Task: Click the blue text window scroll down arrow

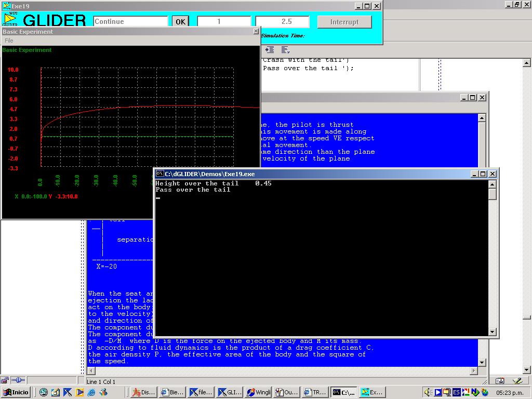Action: [482, 362]
